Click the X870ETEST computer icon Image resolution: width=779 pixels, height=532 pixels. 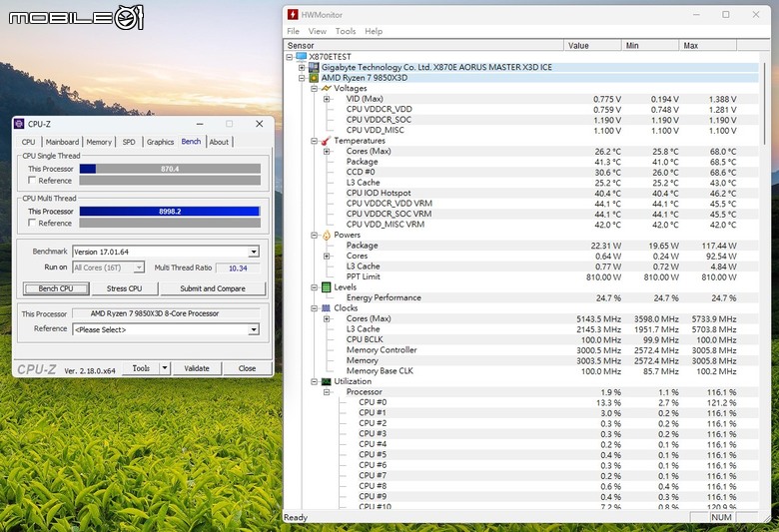click(x=301, y=57)
